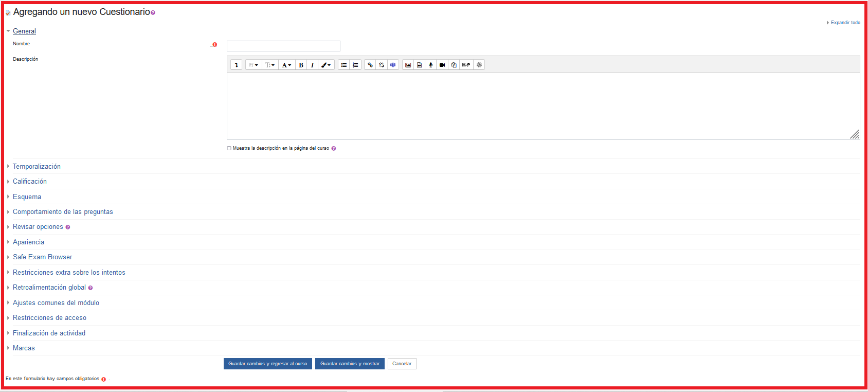This screenshot has height=392, width=868.
Task: Click the record audio microphone icon
Action: (431, 65)
